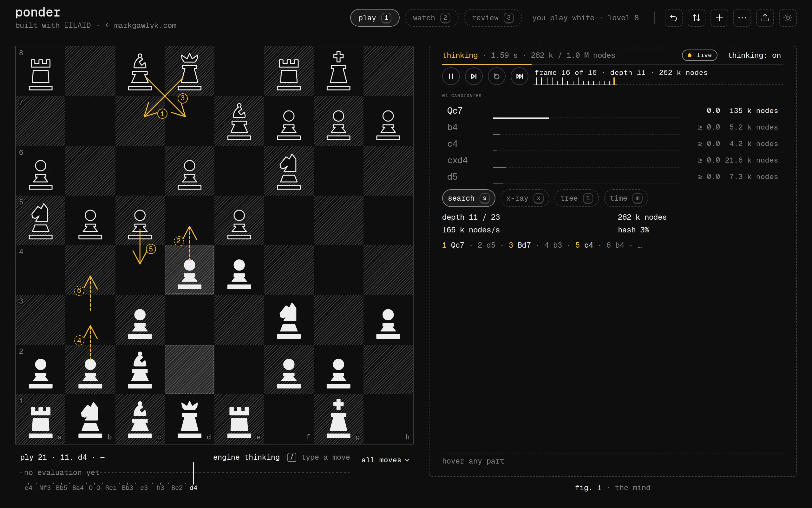Jump to move O-O in the move list
Screen dimensions: 812x508
[94, 487]
